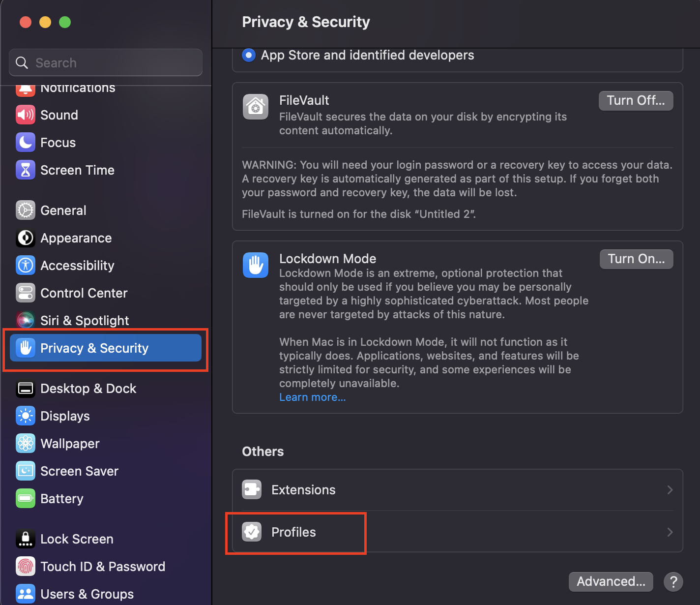Click the FileVault safe icon
The height and width of the screenshot is (605, 700).
point(256,107)
